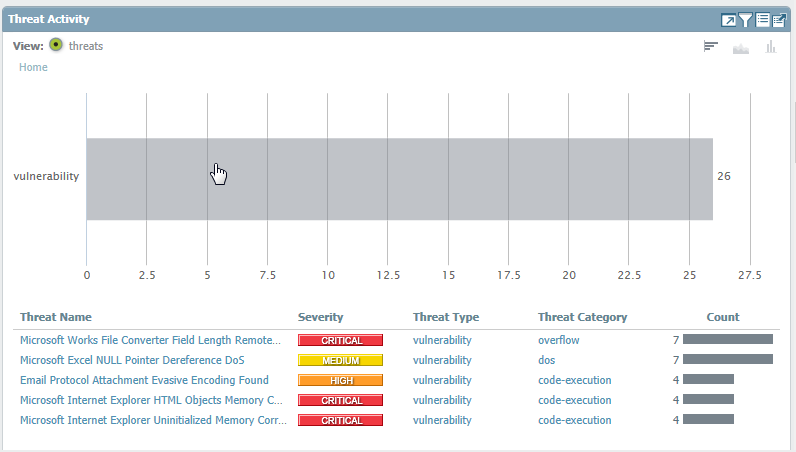796x452 pixels.
Task: Sort by Threat Category column header
Action: (582, 317)
